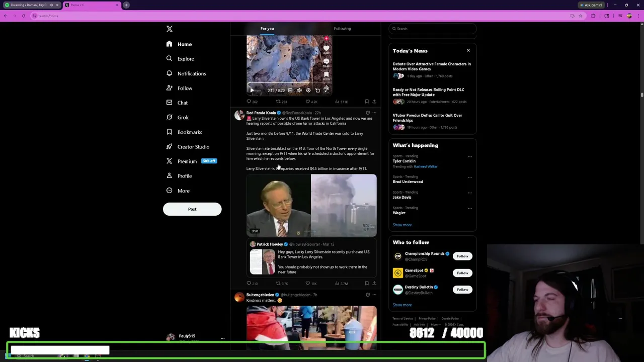Reload the page in browser toolbar

click(x=23, y=16)
